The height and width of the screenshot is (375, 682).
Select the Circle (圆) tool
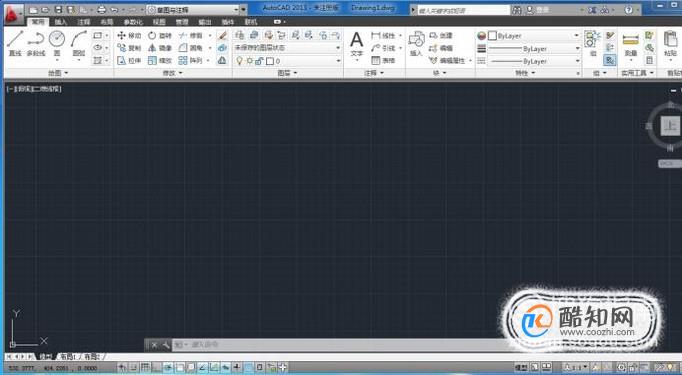point(57,44)
